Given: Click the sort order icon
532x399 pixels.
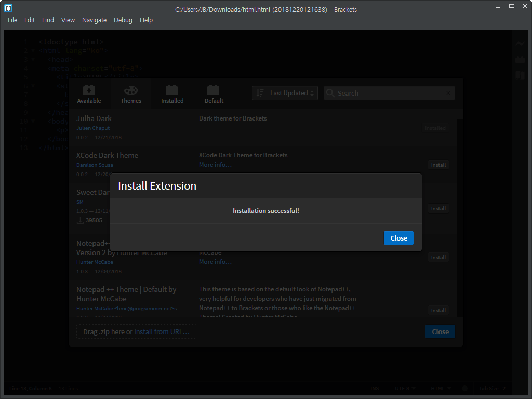Looking at the screenshot, I should (x=260, y=93).
